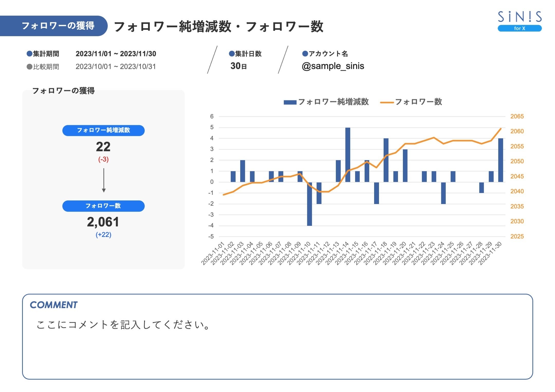
Task: Click the blue bullet beside アカウント名
Action: tap(305, 54)
